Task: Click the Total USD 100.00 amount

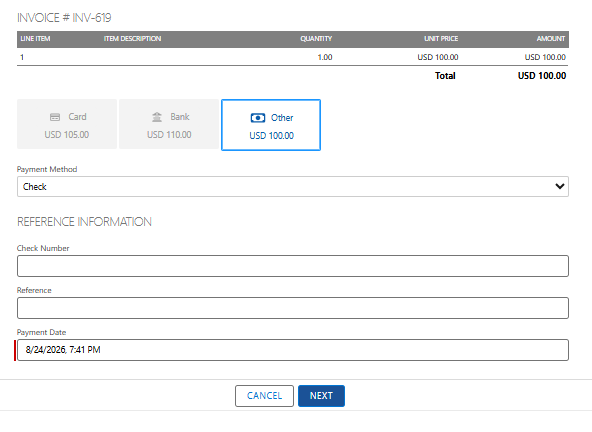Action: [542, 76]
